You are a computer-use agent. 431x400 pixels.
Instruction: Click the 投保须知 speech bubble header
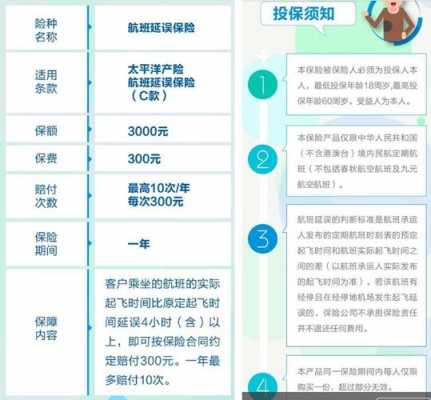click(x=307, y=15)
